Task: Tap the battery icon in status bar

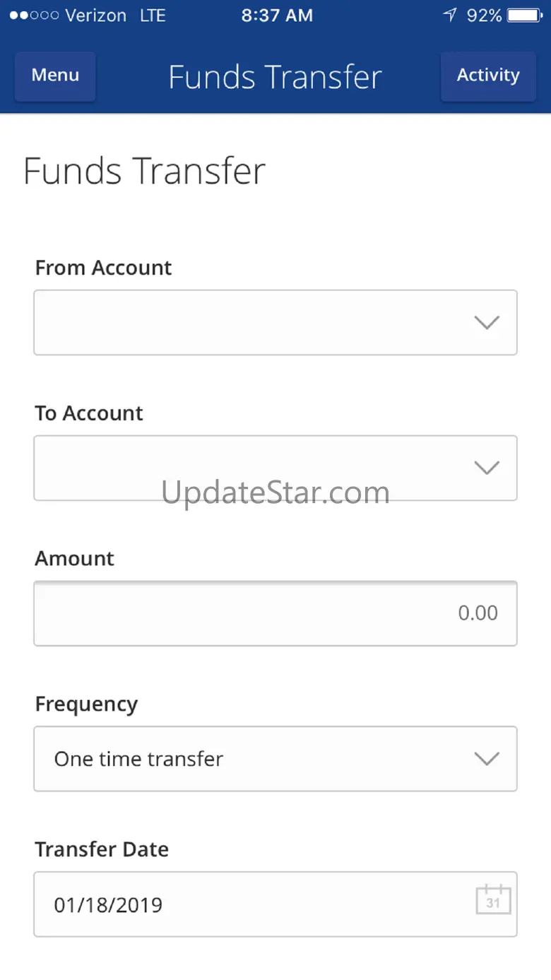Action: click(523, 16)
